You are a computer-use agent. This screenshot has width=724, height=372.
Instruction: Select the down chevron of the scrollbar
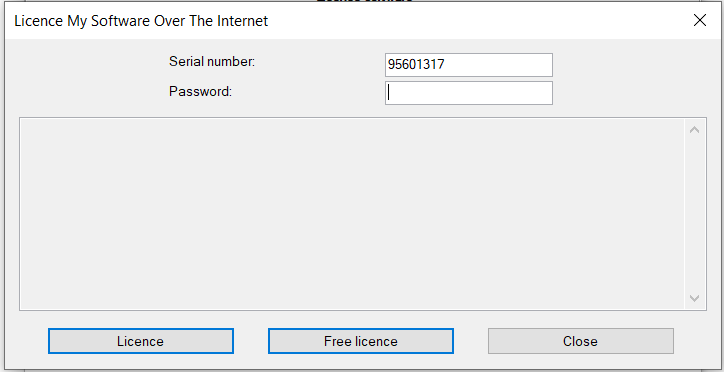pyautogui.click(x=694, y=298)
